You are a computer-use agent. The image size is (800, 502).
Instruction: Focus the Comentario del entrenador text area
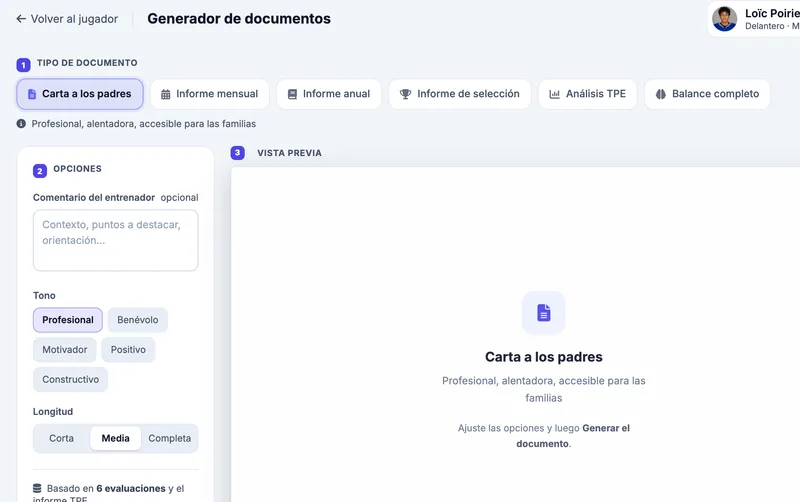(115, 240)
